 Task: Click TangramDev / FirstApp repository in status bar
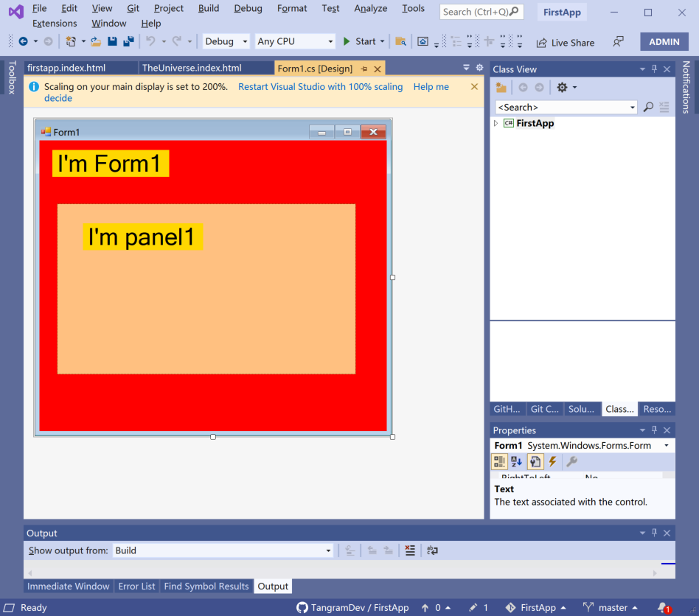(352, 608)
